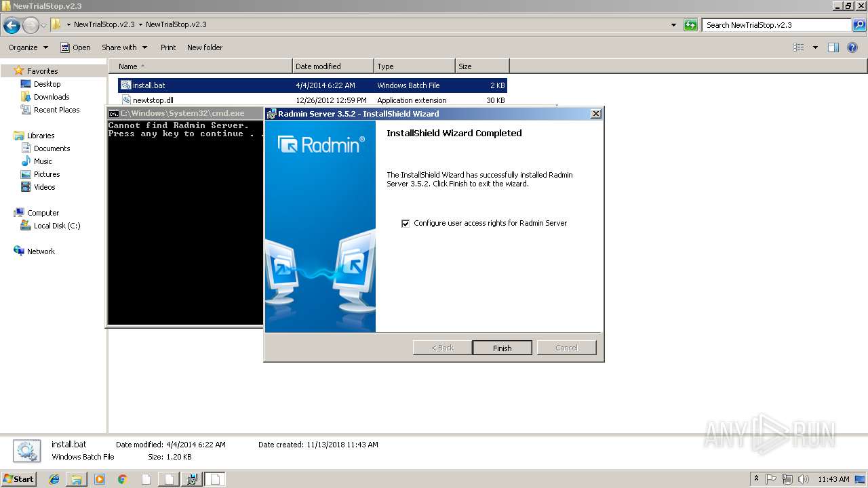This screenshot has height=488, width=868.
Task: Refresh the folder with the green button
Action: [690, 25]
